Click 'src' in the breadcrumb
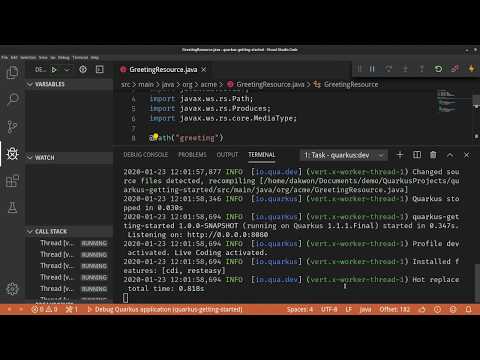Viewport: 480px width, 360px height. [x=125, y=84]
